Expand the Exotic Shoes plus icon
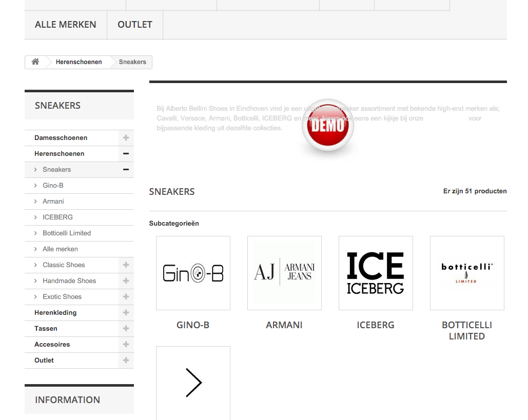The width and height of the screenshot is (528, 420). click(126, 297)
